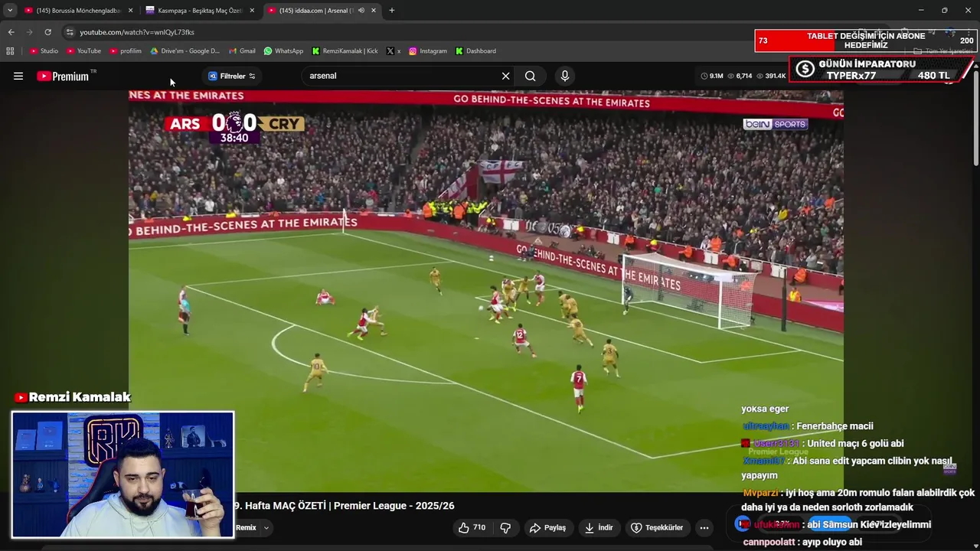Close the Borussia Mönchengladbach tab

point(131,10)
